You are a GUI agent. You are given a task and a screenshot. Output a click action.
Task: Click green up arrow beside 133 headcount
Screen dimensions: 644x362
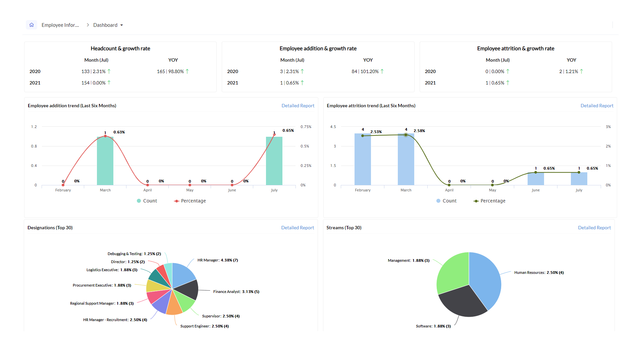109,71
